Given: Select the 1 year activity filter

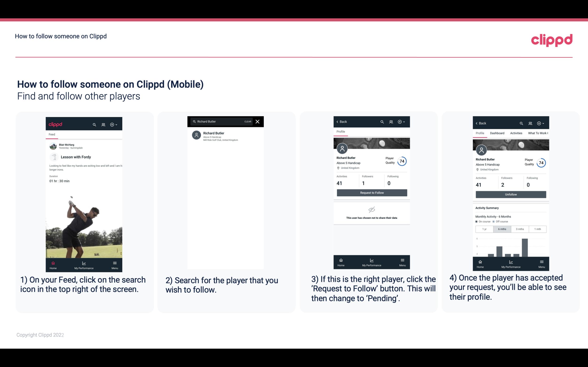Looking at the screenshot, I should coord(484,229).
